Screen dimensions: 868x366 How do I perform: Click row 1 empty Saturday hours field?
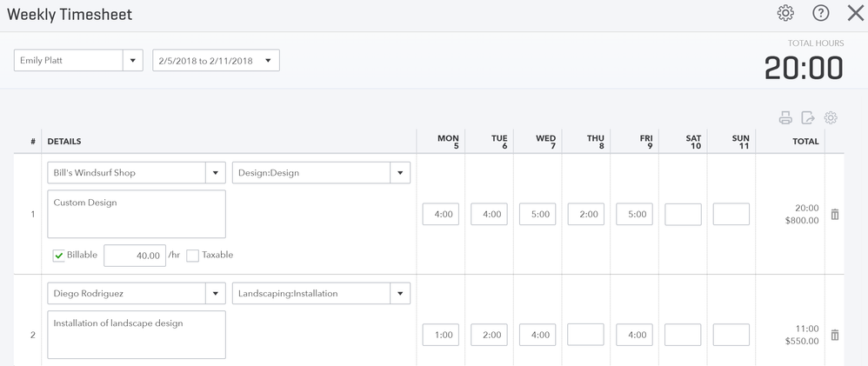pyautogui.click(x=683, y=214)
